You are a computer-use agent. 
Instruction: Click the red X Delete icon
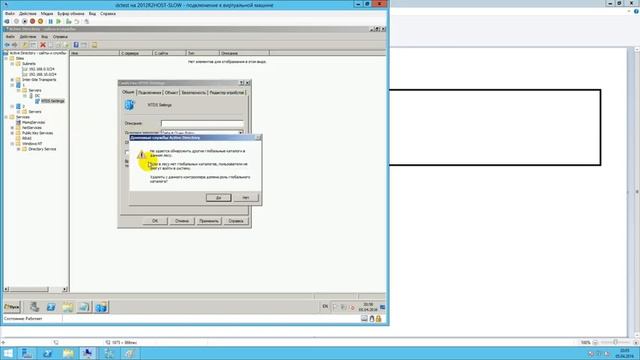(43, 45)
